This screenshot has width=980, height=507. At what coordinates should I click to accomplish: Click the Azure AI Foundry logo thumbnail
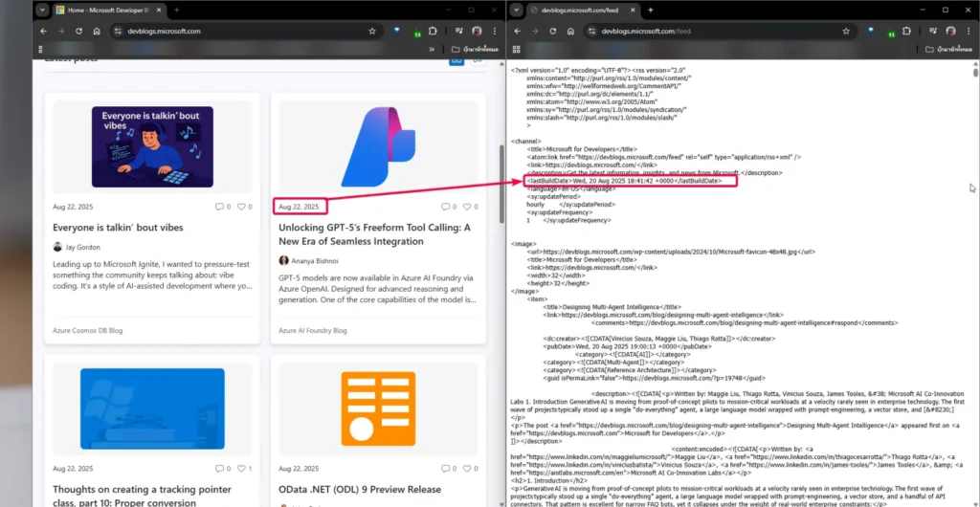(x=378, y=146)
